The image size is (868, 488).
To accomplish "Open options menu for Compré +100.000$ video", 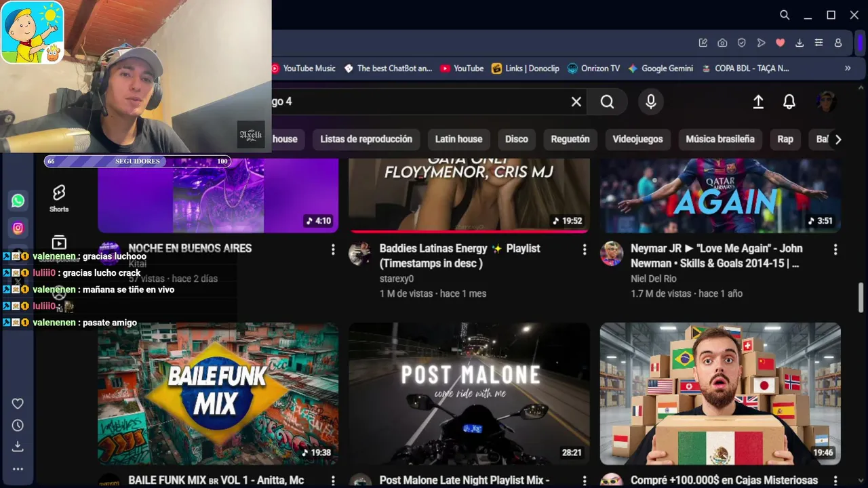I will (x=835, y=481).
